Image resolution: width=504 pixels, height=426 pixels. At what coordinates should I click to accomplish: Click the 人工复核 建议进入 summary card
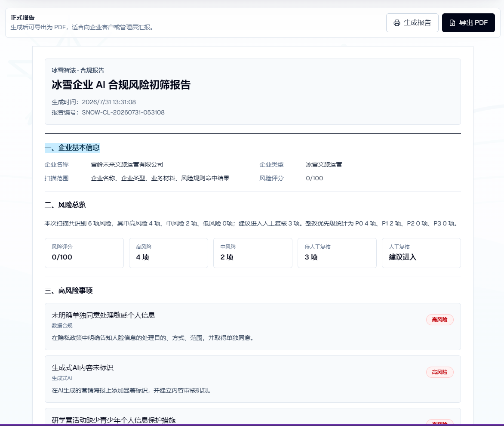click(421, 253)
